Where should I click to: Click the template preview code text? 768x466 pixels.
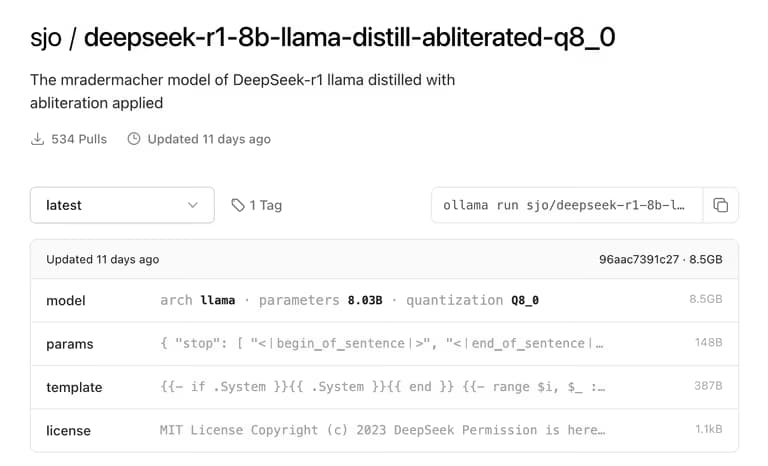coord(382,387)
